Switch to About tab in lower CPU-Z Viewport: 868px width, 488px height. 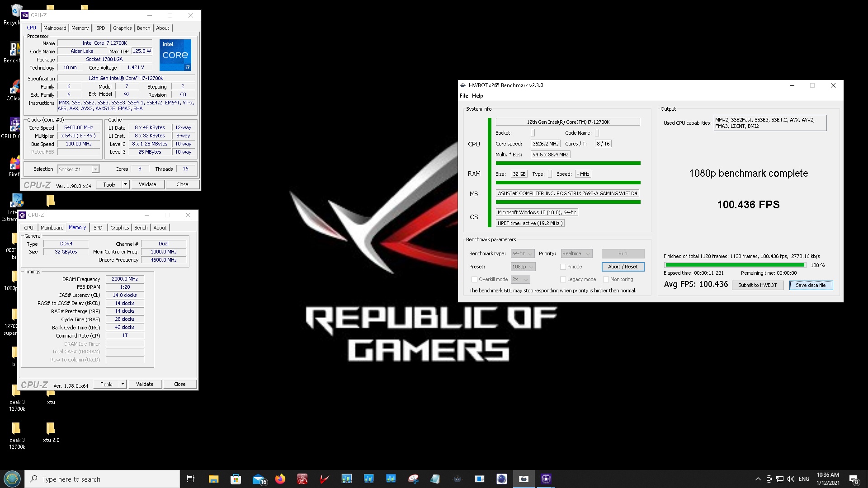[160, 228]
